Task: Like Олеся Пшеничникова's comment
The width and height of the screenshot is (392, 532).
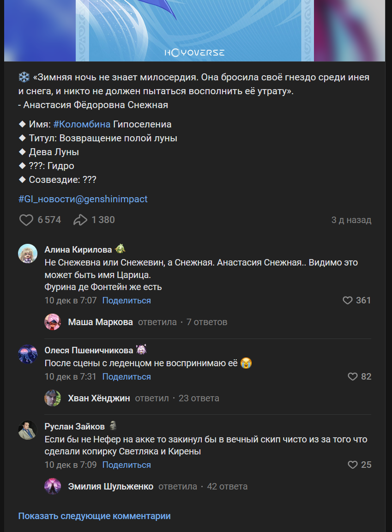Action: click(x=353, y=377)
